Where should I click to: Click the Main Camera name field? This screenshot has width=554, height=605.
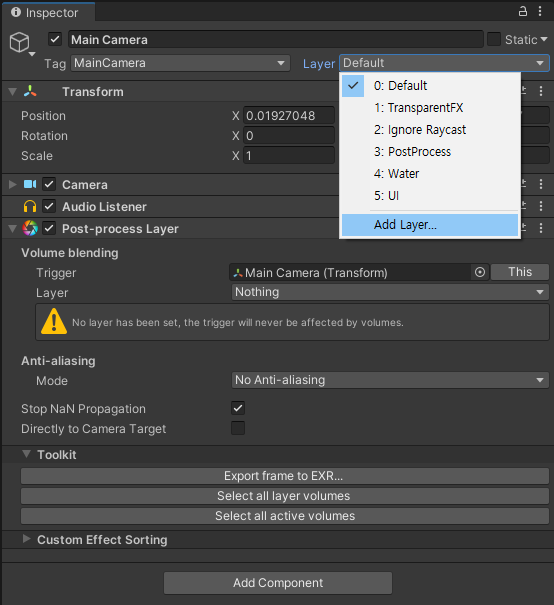(x=275, y=39)
